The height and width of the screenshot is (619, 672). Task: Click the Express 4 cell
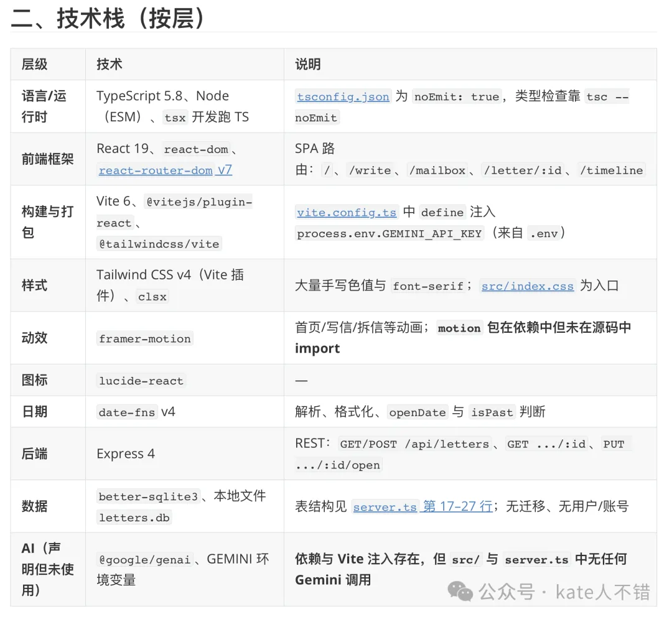[126, 454]
